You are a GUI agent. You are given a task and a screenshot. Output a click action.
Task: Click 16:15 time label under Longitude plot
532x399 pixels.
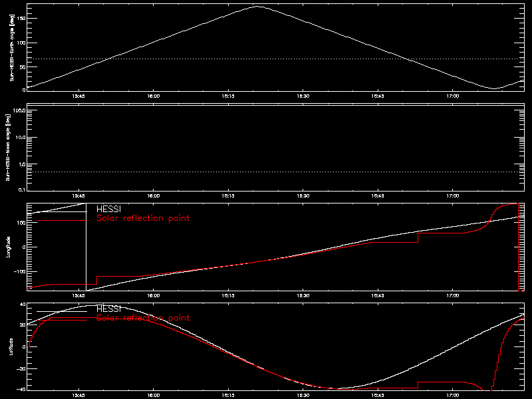point(228,296)
